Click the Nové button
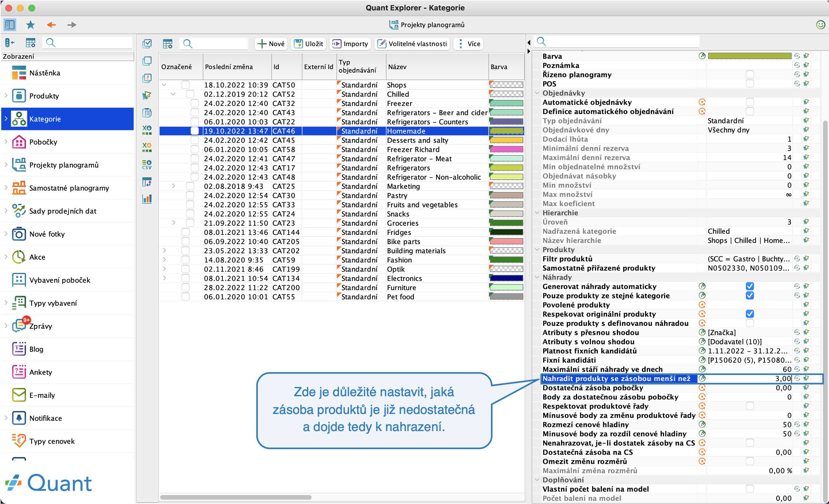Image resolution: width=829 pixels, height=504 pixels. click(271, 44)
